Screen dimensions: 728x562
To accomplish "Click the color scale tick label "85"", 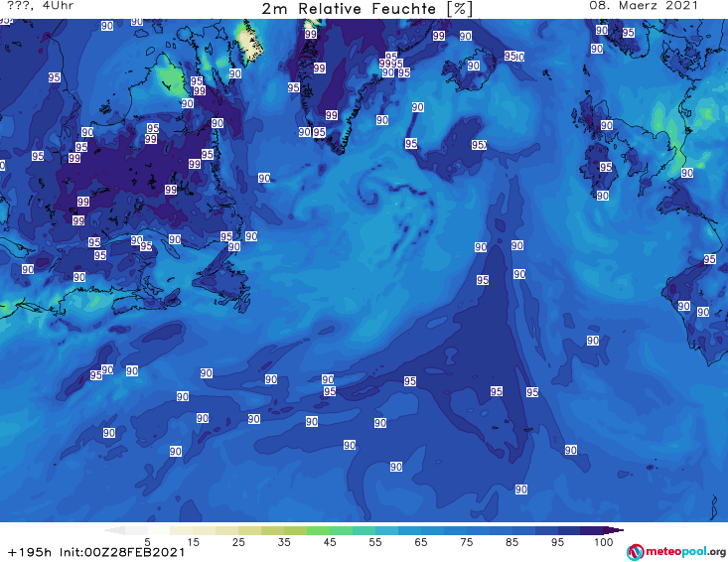I will 511,542.
